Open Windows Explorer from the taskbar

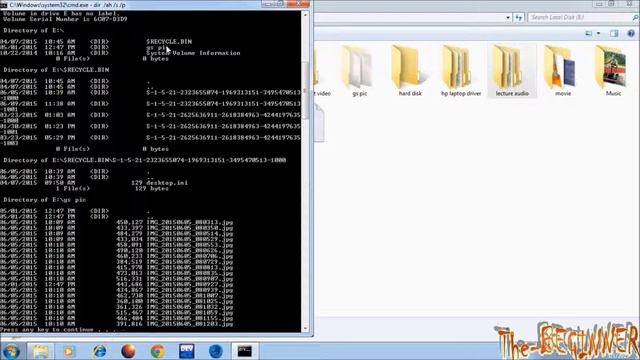pos(40,351)
